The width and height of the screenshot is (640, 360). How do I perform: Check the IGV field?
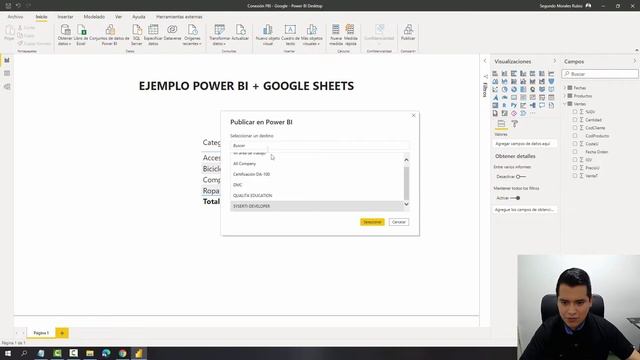pos(575,160)
